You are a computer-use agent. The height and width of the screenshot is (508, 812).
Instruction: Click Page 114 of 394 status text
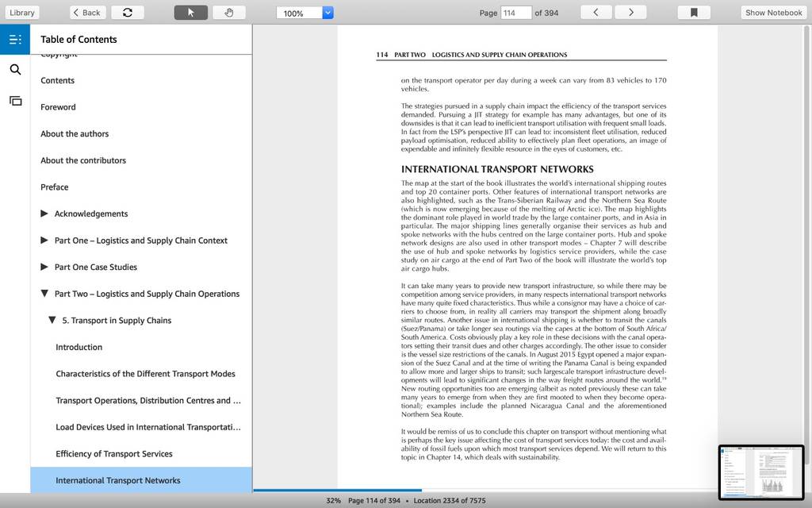(374, 501)
